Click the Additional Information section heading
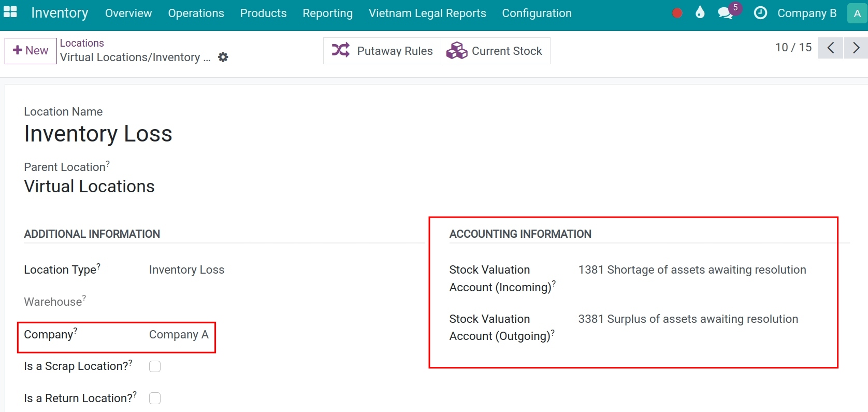Screen dimensions: 868x412 pos(92,234)
